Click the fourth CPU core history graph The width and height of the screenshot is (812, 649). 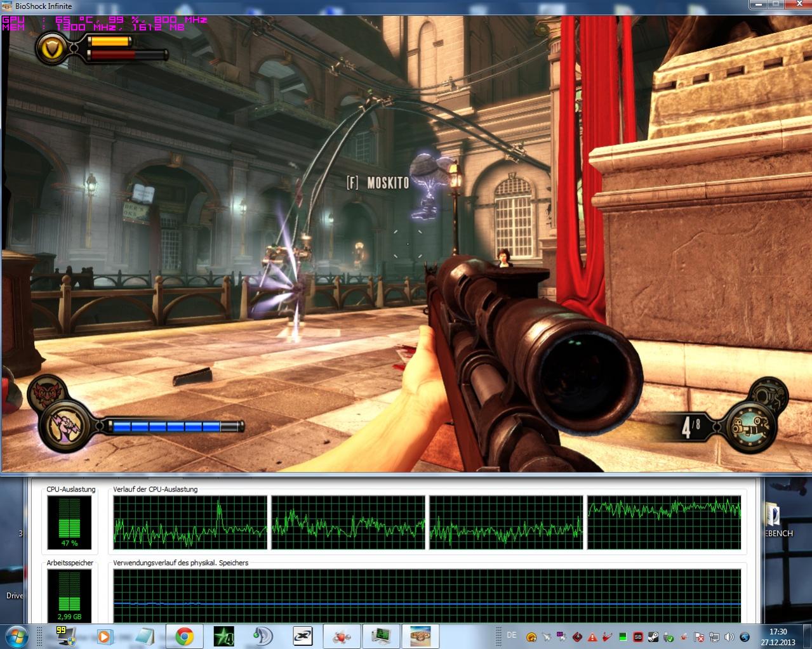point(664,522)
